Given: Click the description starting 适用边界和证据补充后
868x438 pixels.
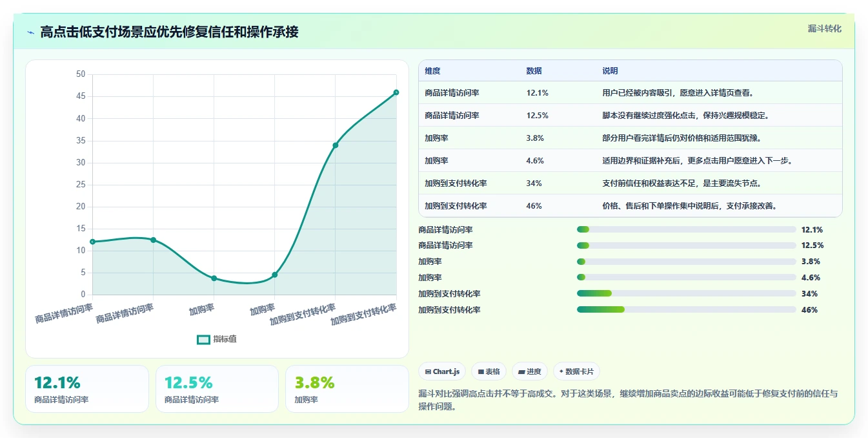Looking at the screenshot, I should click(698, 161).
